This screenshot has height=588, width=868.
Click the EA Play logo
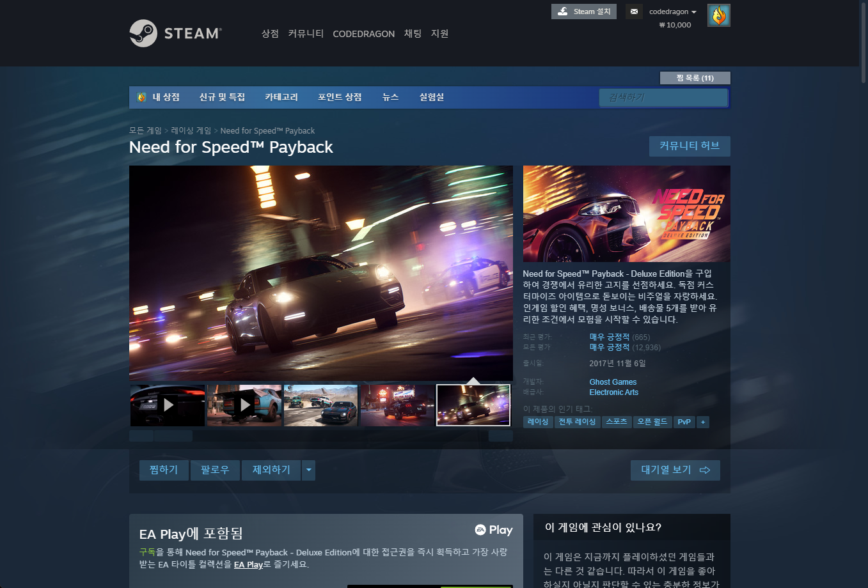click(x=494, y=530)
